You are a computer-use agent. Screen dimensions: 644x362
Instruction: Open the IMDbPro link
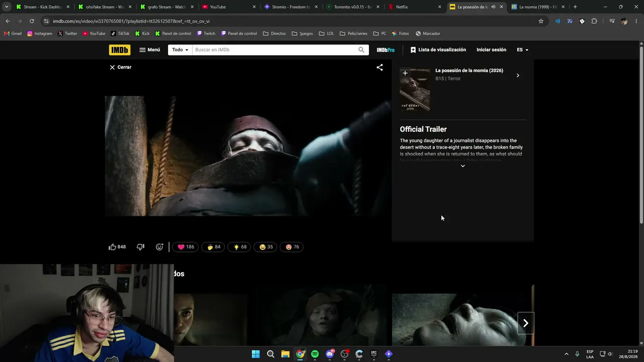point(385,50)
